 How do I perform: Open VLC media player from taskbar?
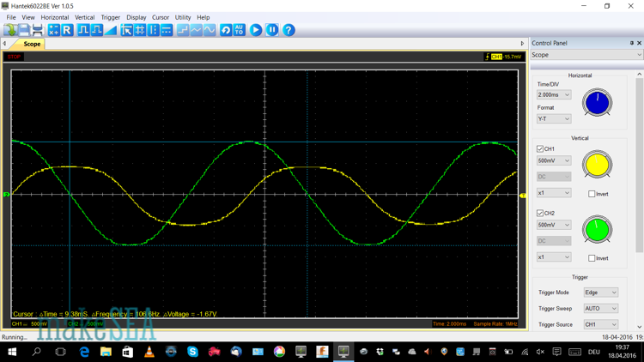point(149,352)
